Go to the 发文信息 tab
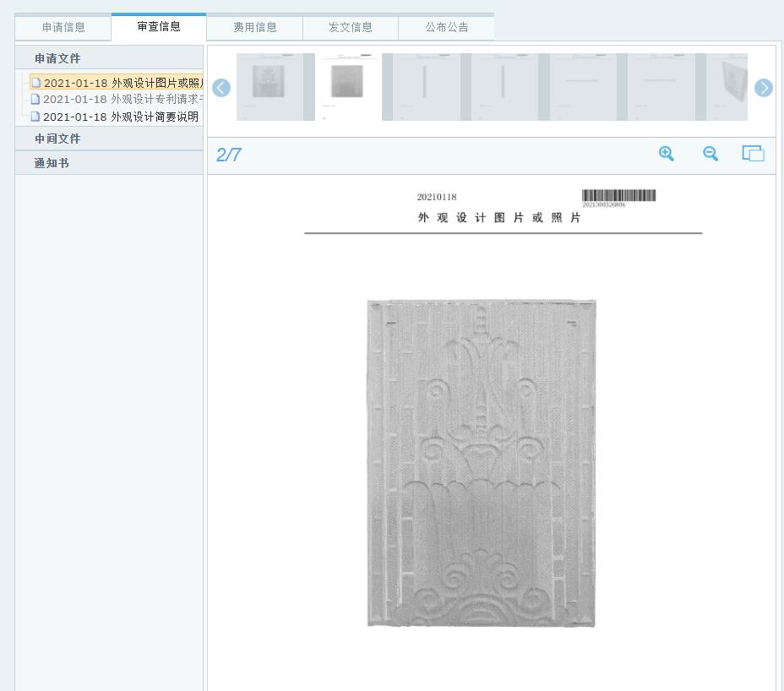 click(x=351, y=27)
